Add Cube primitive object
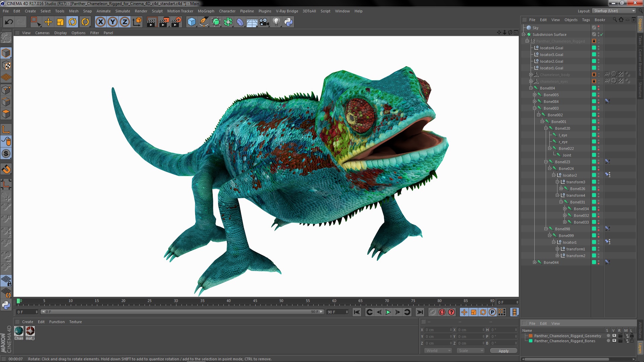The height and width of the screenshot is (362, 644). pyautogui.click(x=192, y=22)
